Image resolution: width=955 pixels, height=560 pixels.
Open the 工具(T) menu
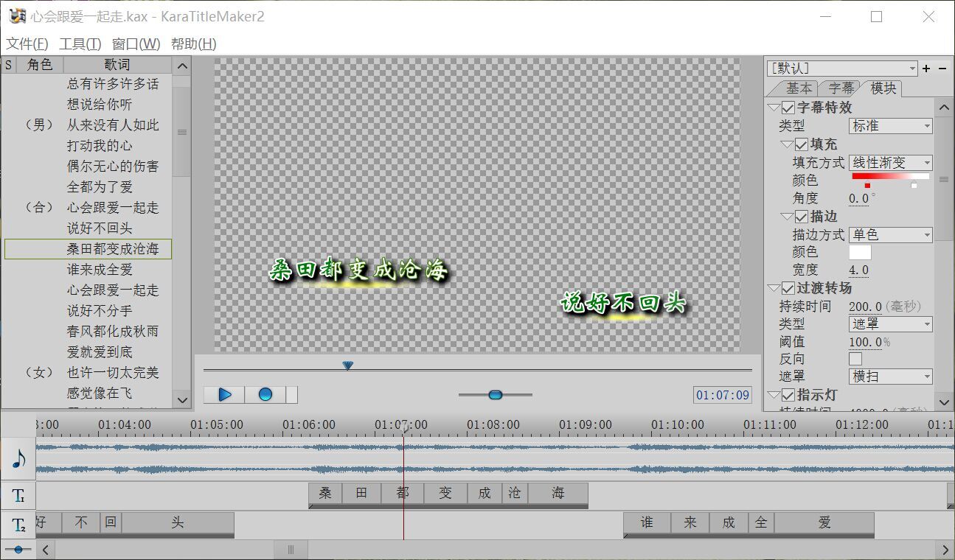(x=80, y=43)
